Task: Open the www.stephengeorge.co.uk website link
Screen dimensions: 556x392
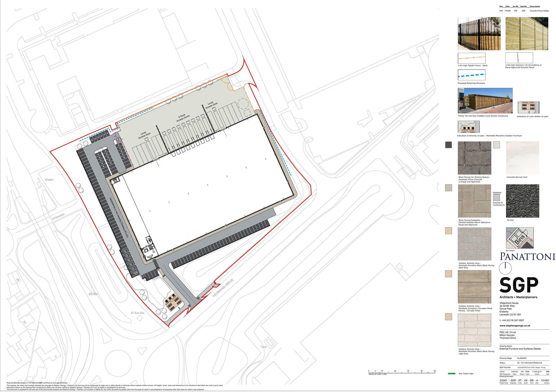Action: pos(515,326)
